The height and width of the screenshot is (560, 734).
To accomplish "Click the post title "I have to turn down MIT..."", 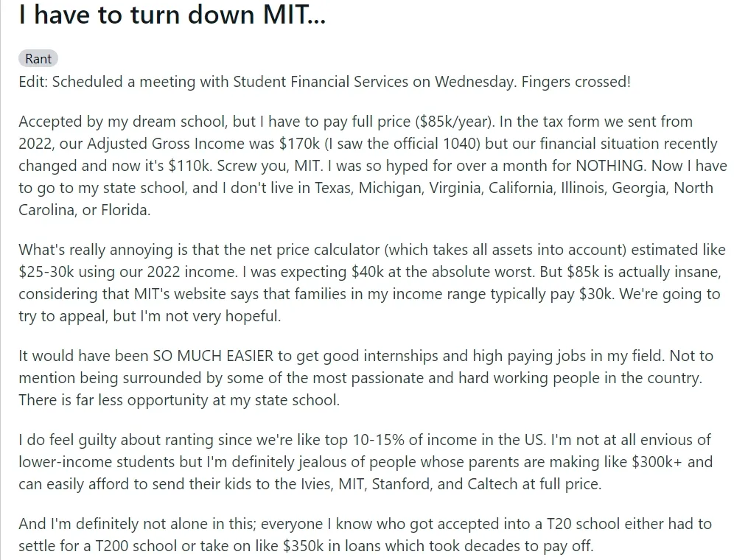I will pyautogui.click(x=172, y=16).
